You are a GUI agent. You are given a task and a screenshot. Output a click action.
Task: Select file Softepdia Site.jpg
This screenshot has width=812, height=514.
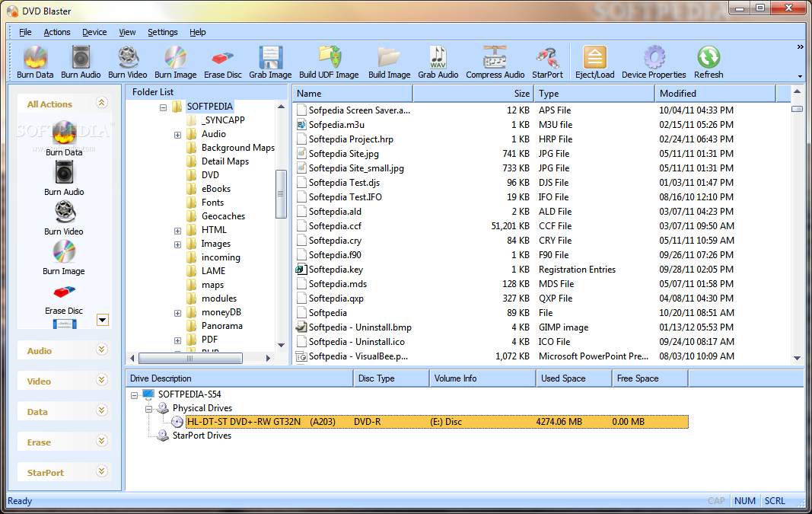click(x=344, y=154)
